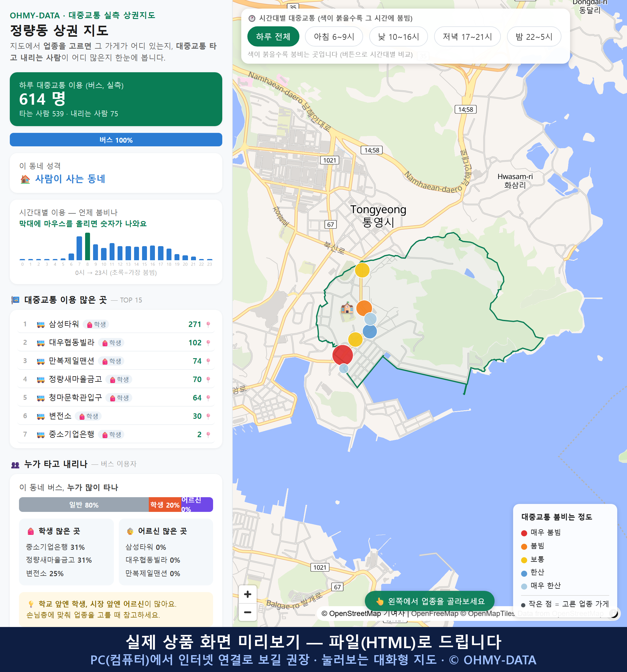The width and height of the screenshot is (627, 672).
Task: Click the 버스 100% share bar
Action: point(116,140)
